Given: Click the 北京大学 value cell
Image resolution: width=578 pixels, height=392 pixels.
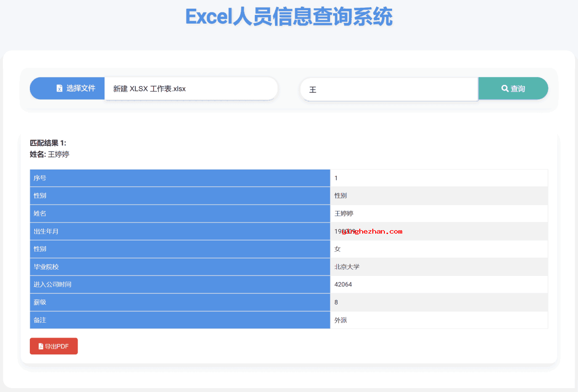Looking at the screenshot, I should coord(347,267).
